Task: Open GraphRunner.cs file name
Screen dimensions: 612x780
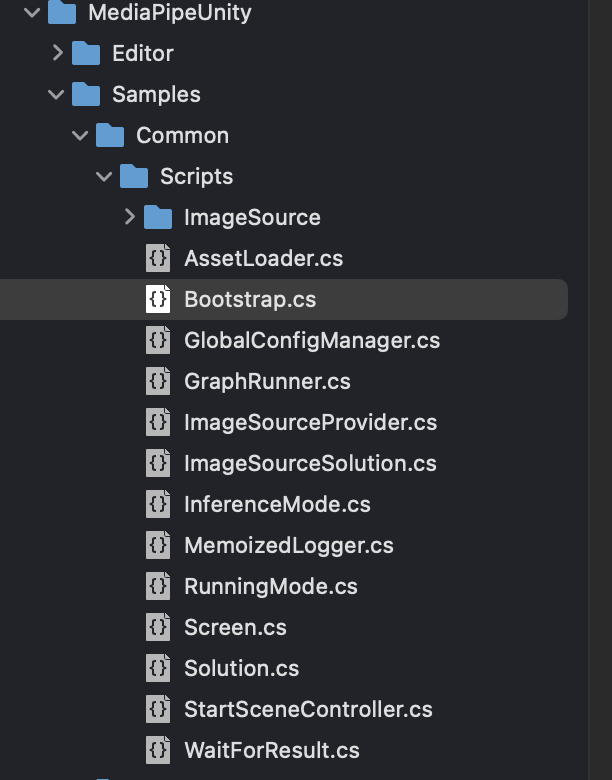Action: (x=267, y=382)
